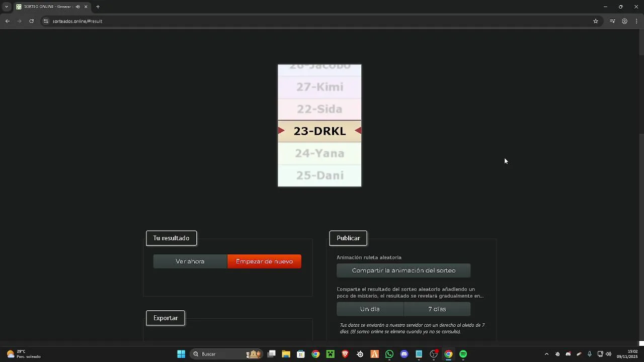Screen dimensions: 644x362
Task: Reload the page with refresh icon
Action: (31, 21)
